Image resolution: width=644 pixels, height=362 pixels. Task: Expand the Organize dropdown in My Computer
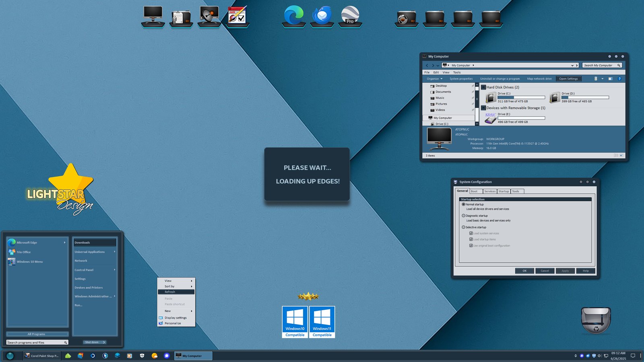point(435,79)
